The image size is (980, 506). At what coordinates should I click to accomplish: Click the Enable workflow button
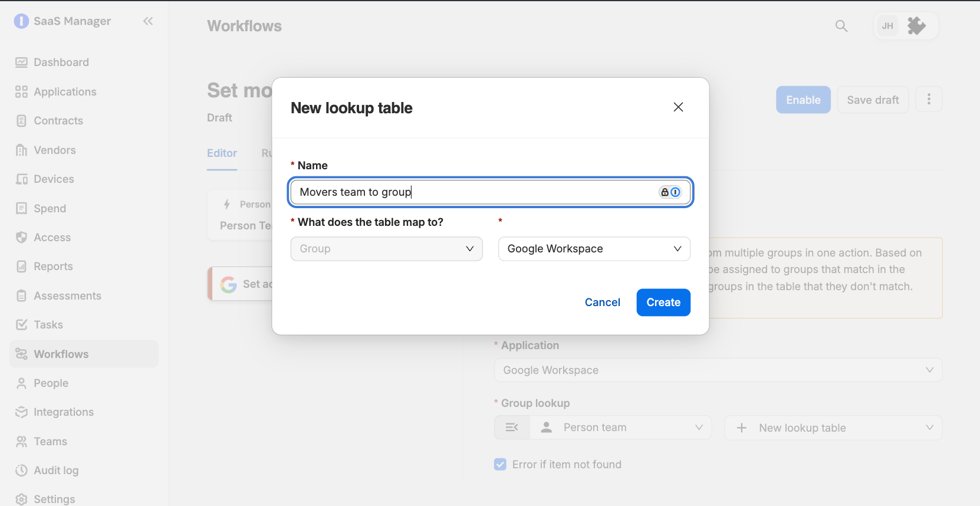click(x=803, y=100)
